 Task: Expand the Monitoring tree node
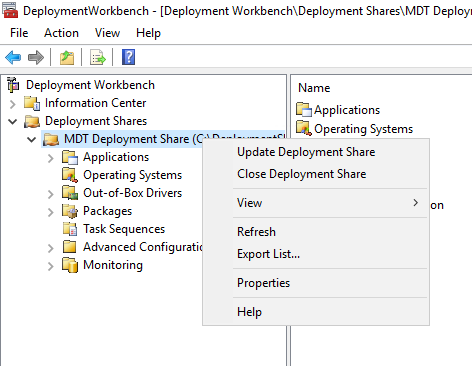[51, 266]
